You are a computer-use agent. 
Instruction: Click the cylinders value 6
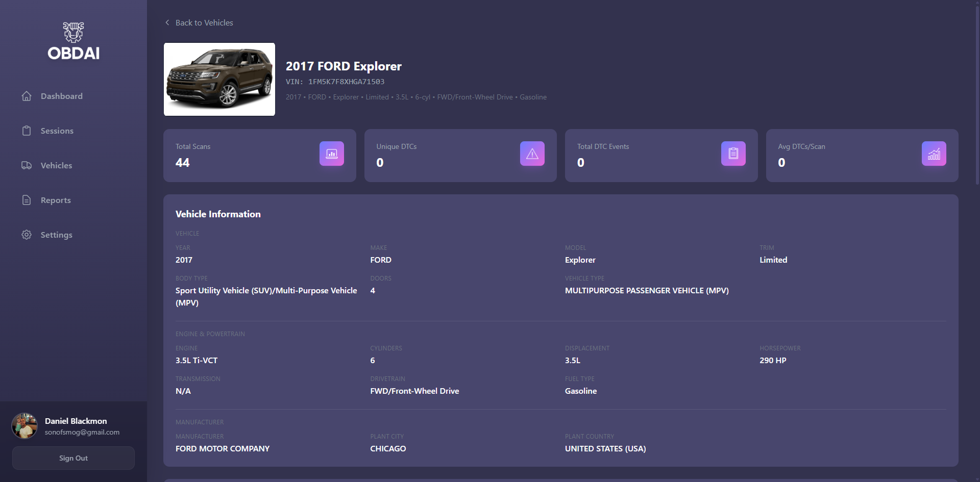tap(373, 360)
